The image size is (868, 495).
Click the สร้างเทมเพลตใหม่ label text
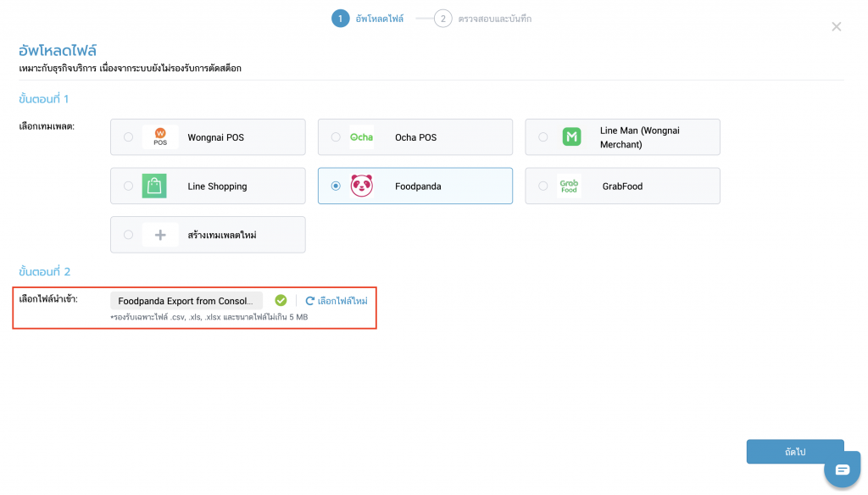coord(221,235)
